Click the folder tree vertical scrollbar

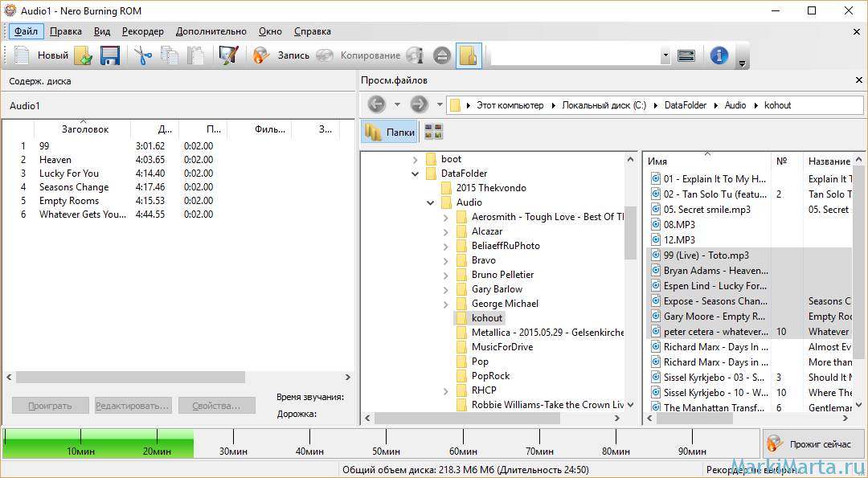pyautogui.click(x=630, y=232)
